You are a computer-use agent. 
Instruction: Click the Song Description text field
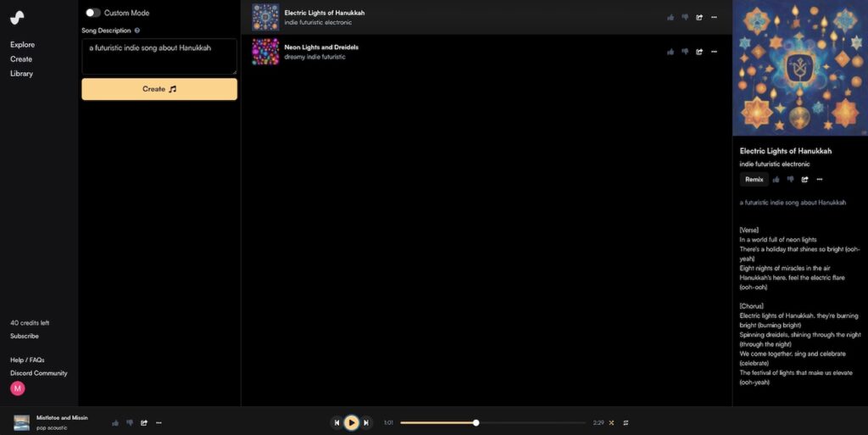(159, 56)
